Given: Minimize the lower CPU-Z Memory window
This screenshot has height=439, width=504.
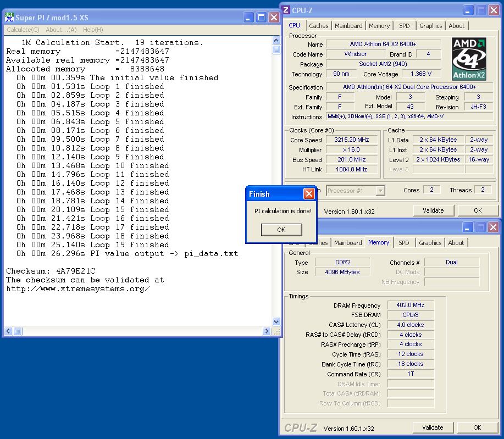Looking at the screenshot, I should point(467,227).
